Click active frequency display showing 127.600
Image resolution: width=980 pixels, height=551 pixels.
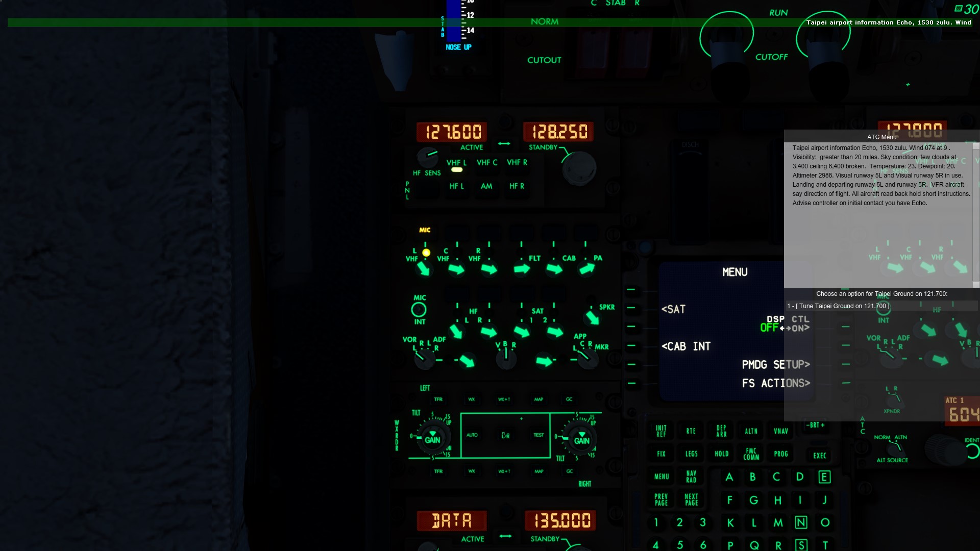tap(452, 131)
